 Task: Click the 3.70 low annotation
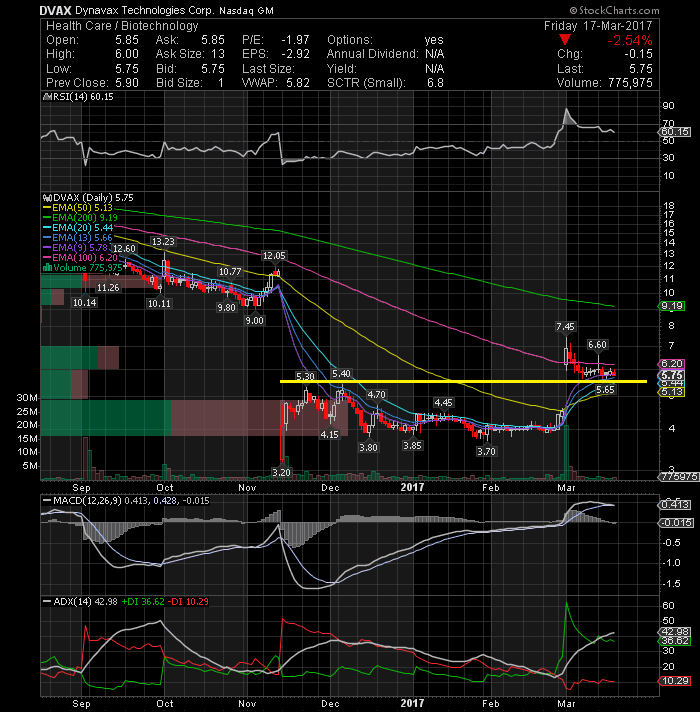click(x=486, y=451)
